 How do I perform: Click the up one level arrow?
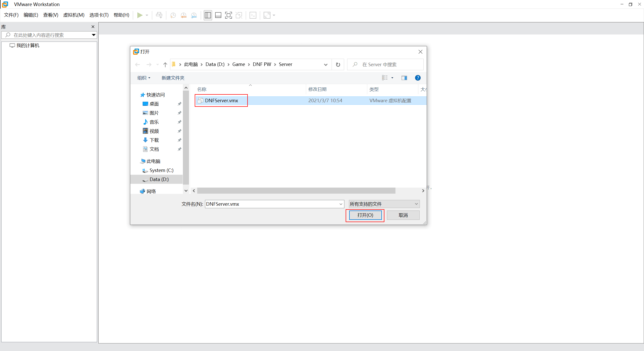165,65
